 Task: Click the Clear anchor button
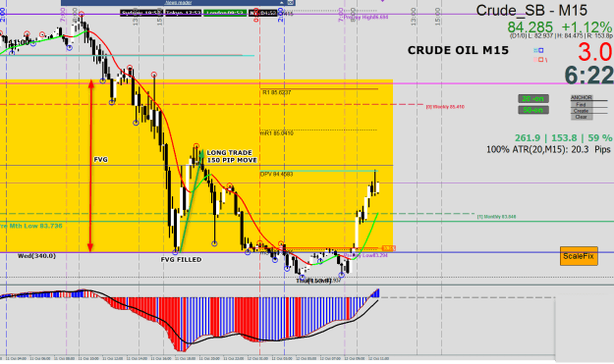(x=582, y=117)
